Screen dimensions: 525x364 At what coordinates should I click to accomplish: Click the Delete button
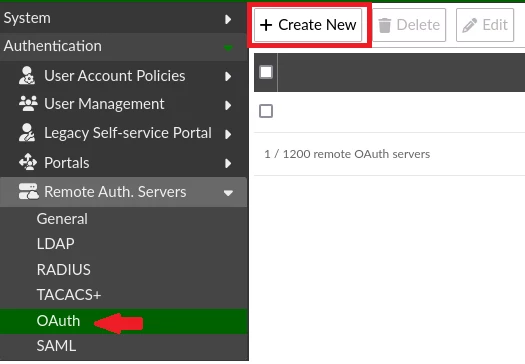click(409, 25)
